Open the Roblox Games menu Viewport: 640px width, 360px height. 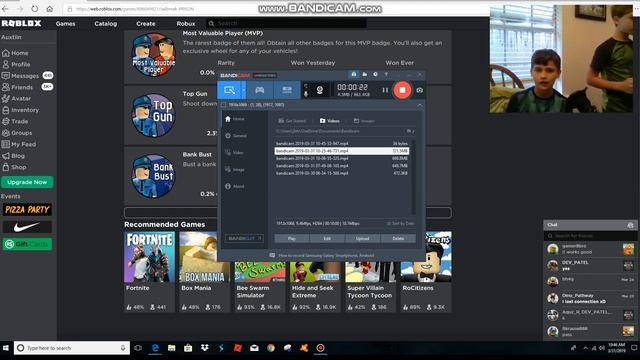(x=65, y=24)
